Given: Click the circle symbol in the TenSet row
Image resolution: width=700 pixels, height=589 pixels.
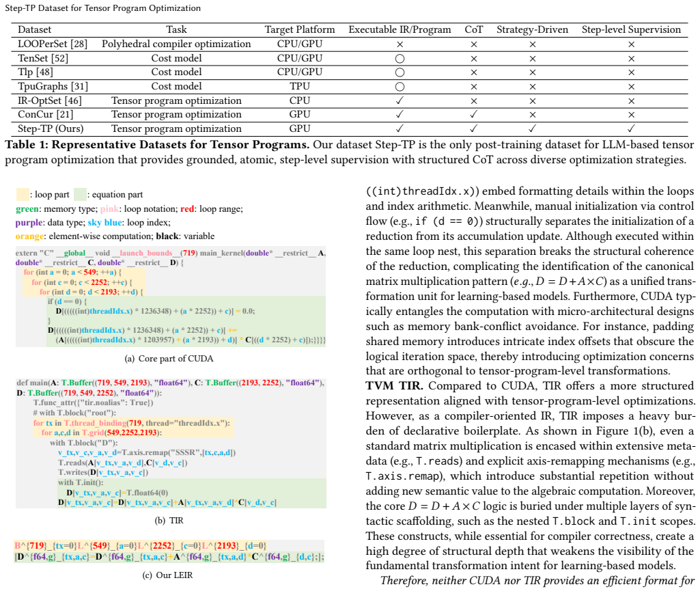Looking at the screenshot, I should pyautogui.click(x=400, y=59).
